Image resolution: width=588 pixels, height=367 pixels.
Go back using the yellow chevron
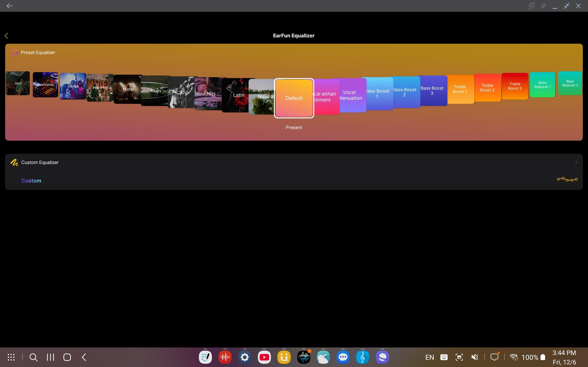6,36
